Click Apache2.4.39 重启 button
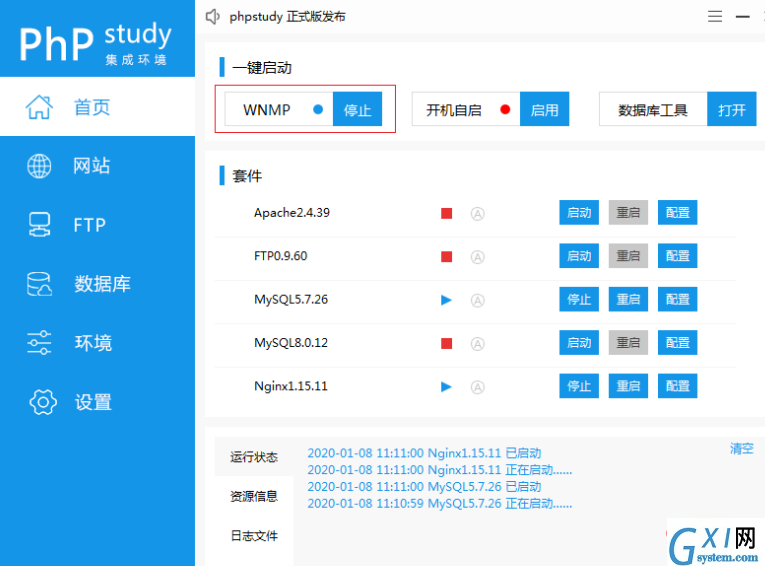The height and width of the screenshot is (566, 765). 628,213
